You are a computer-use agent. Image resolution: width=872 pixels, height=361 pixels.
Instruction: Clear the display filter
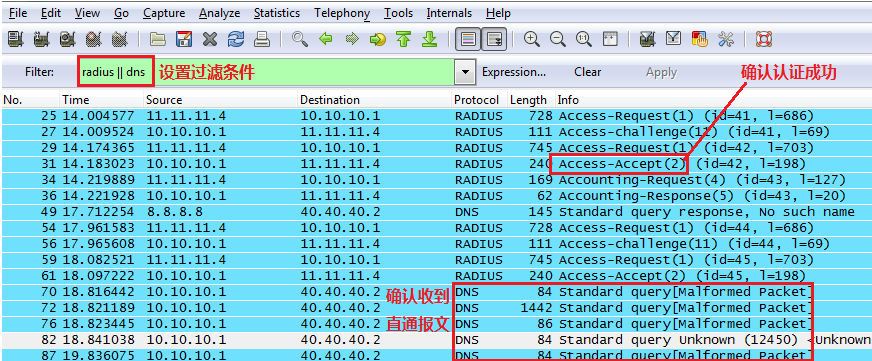(x=587, y=72)
